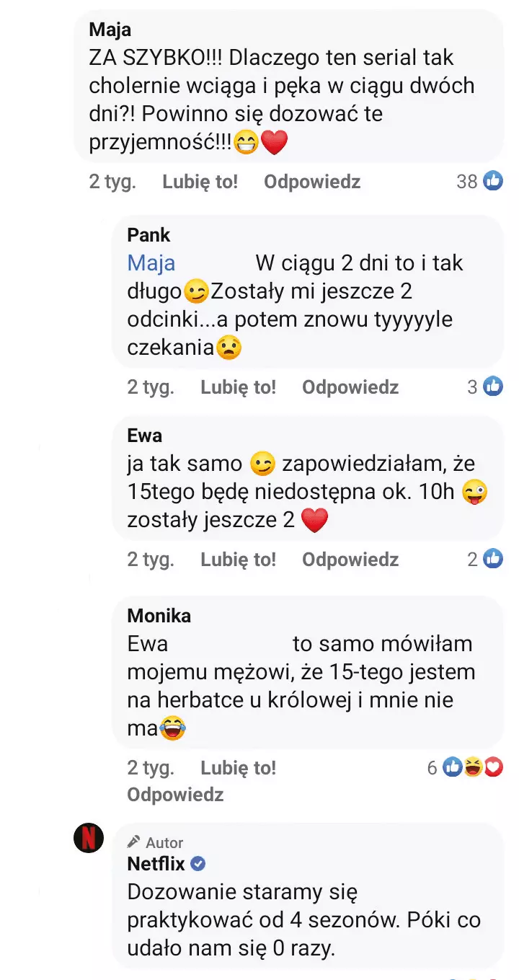Screen dimensions: 519x980
Task: Like Maja's comment with Lubię to!
Action: [200, 182]
